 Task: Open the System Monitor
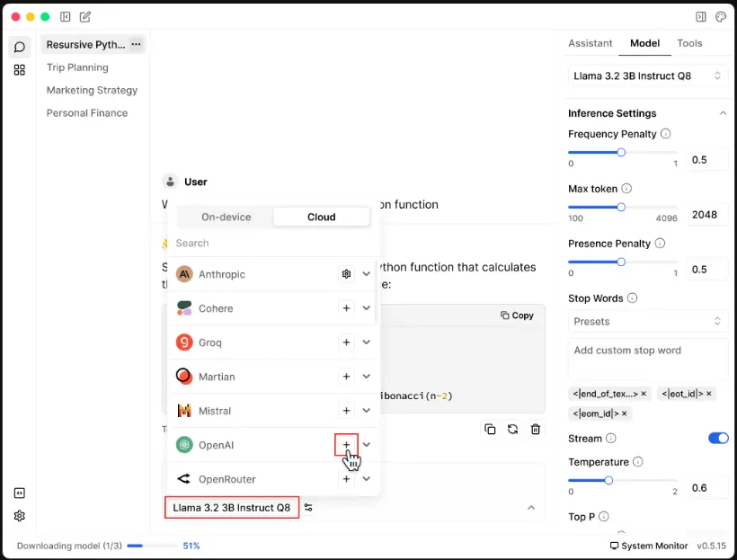coord(649,546)
